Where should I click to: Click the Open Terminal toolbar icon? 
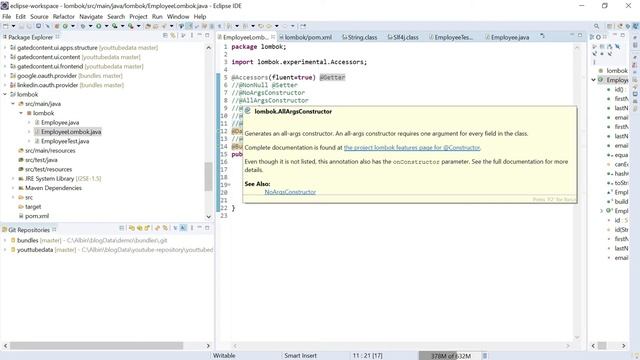(x=38, y=26)
